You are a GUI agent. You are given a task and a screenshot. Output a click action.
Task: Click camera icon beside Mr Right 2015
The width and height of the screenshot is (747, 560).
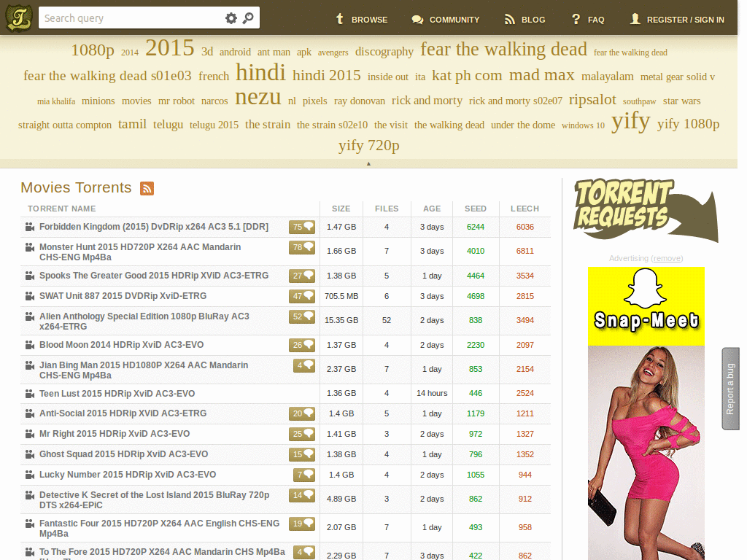[30, 434]
